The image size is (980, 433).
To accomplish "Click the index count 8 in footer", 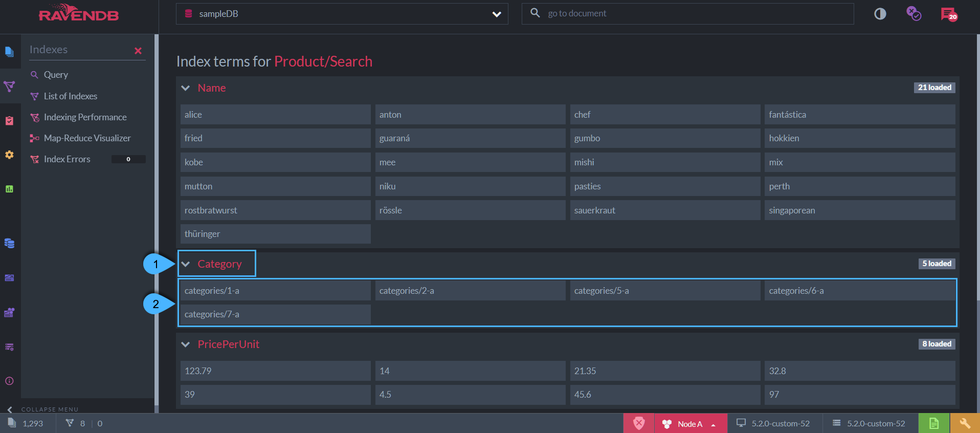I will (76, 423).
